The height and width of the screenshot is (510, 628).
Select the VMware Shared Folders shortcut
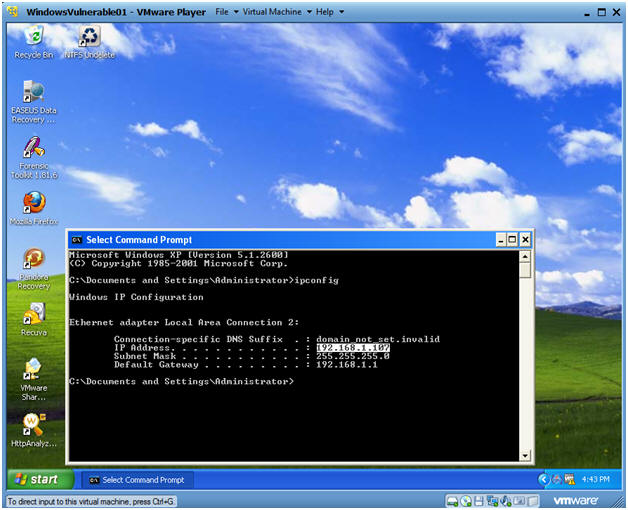point(34,379)
